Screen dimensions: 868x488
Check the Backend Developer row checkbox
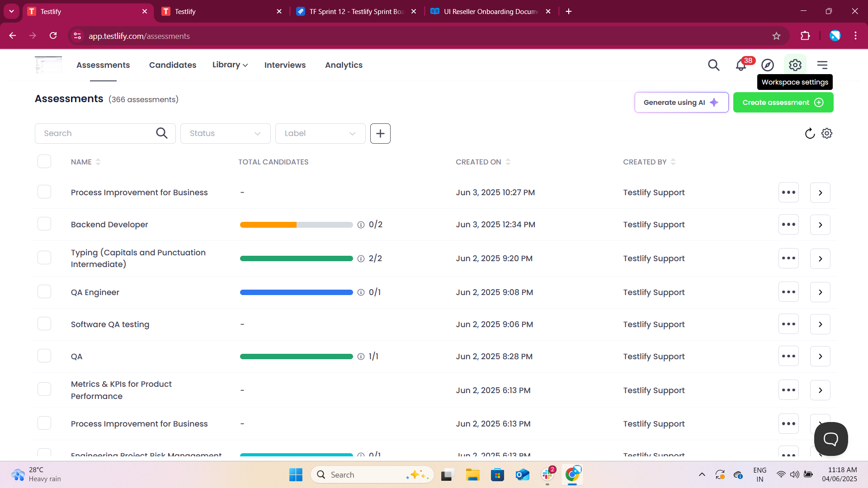click(x=44, y=224)
